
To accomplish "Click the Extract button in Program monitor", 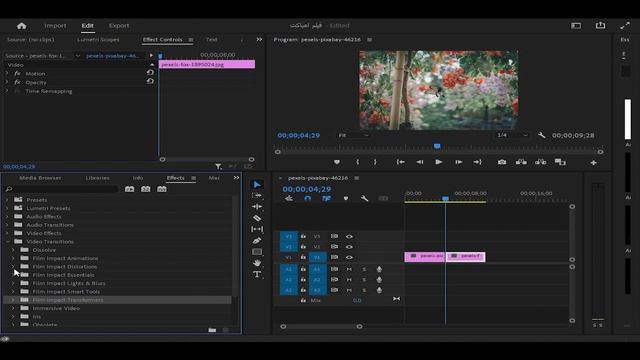I will [x=540, y=162].
